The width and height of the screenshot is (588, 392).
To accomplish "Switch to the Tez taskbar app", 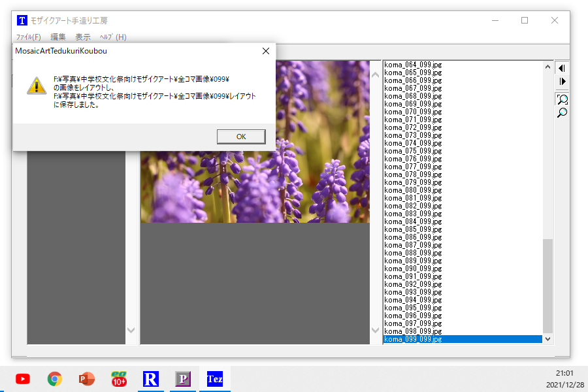I will pyautogui.click(x=215, y=379).
